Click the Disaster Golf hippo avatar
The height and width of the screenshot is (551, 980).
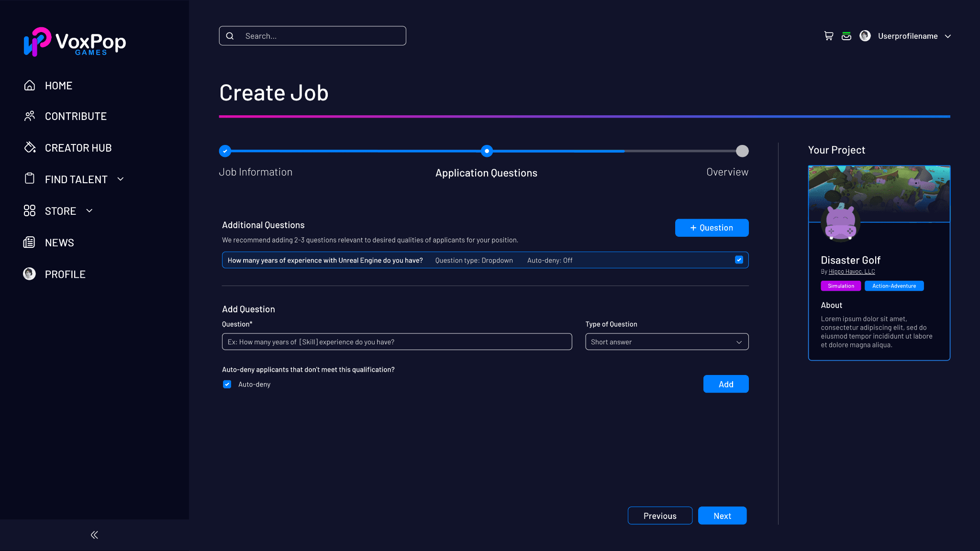[841, 222]
